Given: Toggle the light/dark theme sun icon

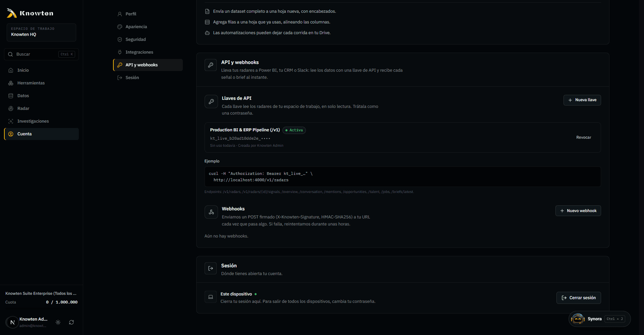Looking at the screenshot, I should (58, 322).
